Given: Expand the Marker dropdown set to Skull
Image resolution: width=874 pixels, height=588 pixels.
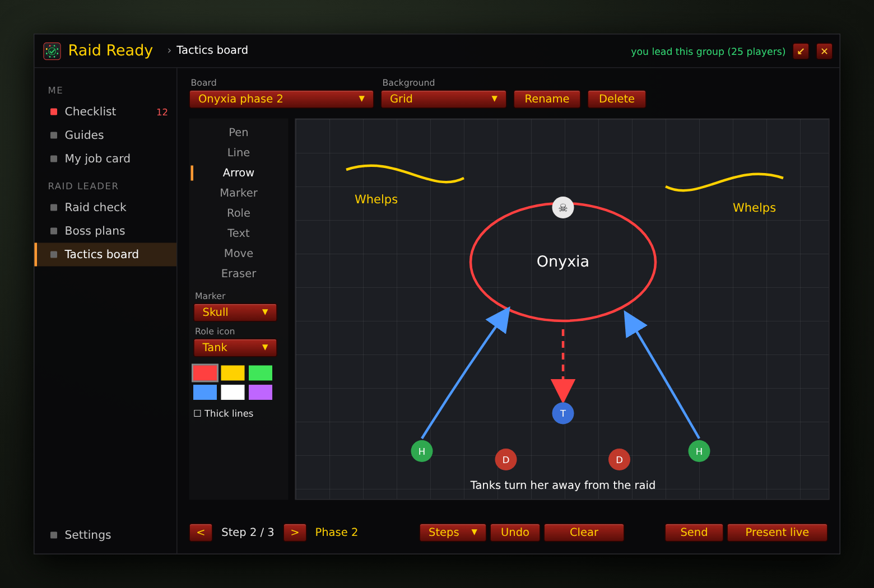Looking at the screenshot, I should [235, 312].
